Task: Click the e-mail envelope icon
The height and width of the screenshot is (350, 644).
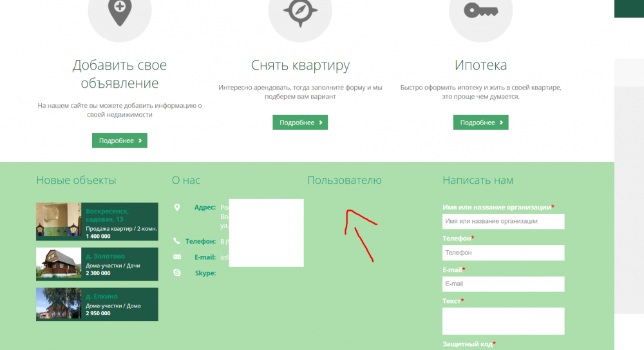Action: tap(177, 257)
